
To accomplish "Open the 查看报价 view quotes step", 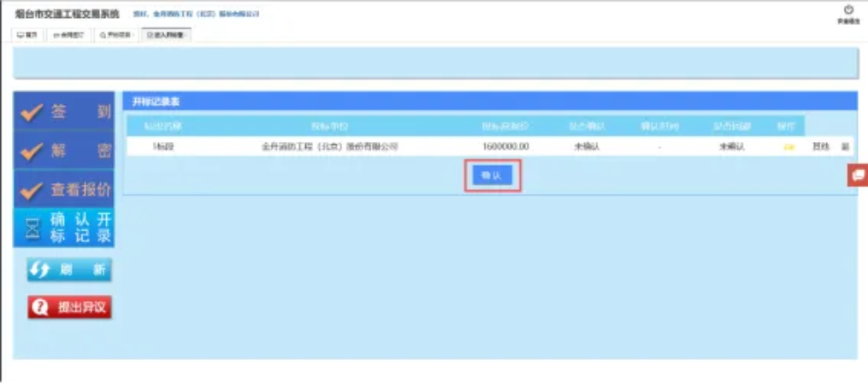I will coord(64,190).
